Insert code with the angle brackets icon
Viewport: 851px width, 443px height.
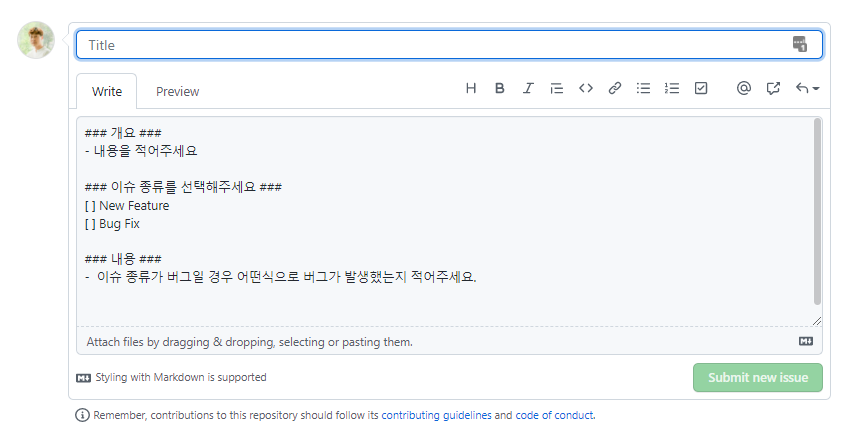(586, 88)
